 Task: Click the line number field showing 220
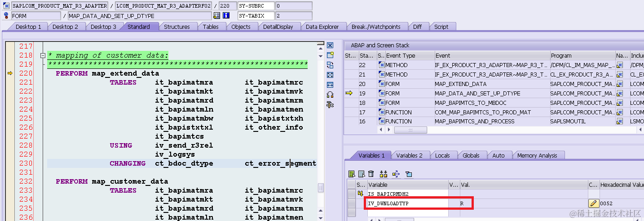click(228, 6)
